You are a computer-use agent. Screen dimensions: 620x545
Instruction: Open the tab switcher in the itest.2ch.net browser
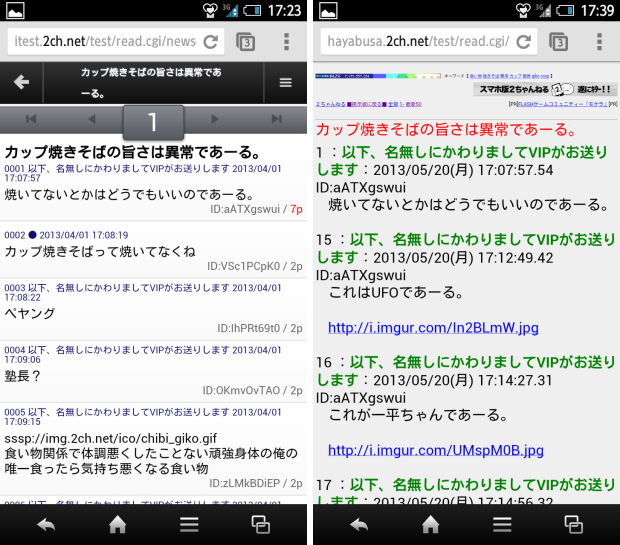245,42
